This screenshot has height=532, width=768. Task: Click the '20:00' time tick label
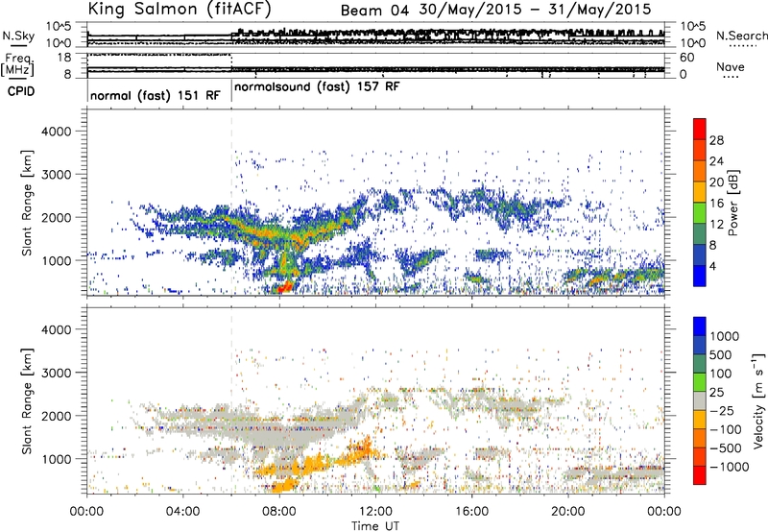point(568,512)
